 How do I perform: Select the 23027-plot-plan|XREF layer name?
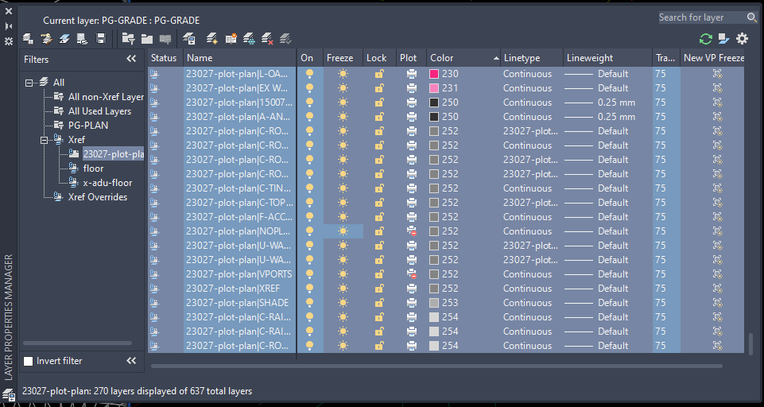(233, 289)
